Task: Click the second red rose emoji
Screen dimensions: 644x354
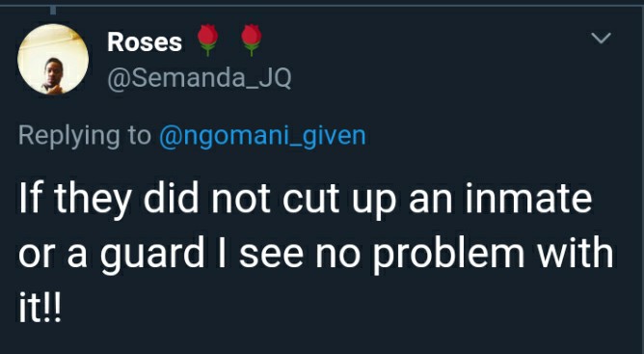Action: coord(252,41)
